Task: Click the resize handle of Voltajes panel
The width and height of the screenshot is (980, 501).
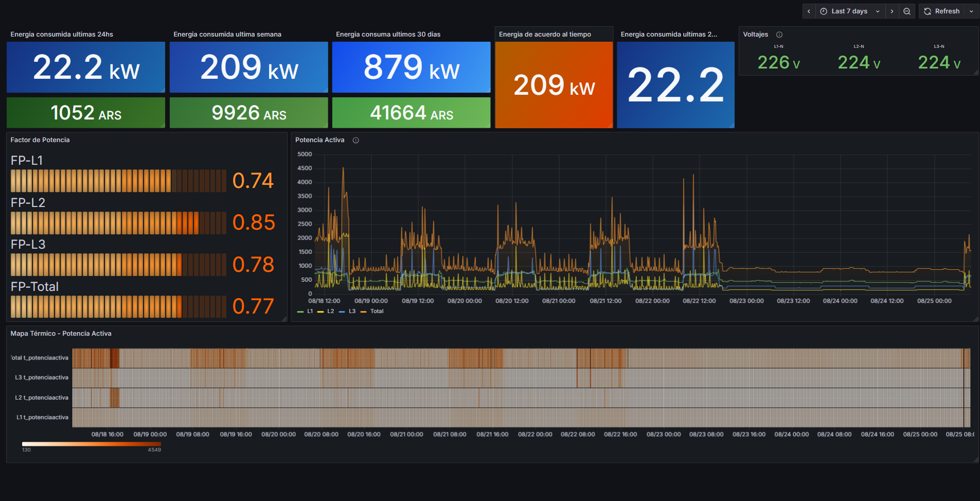Action: 976,73
